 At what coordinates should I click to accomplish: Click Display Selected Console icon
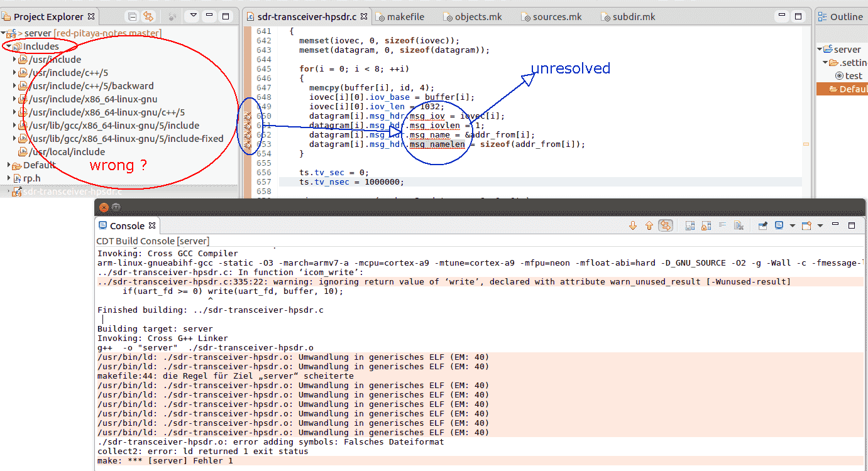tap(779, 225)
